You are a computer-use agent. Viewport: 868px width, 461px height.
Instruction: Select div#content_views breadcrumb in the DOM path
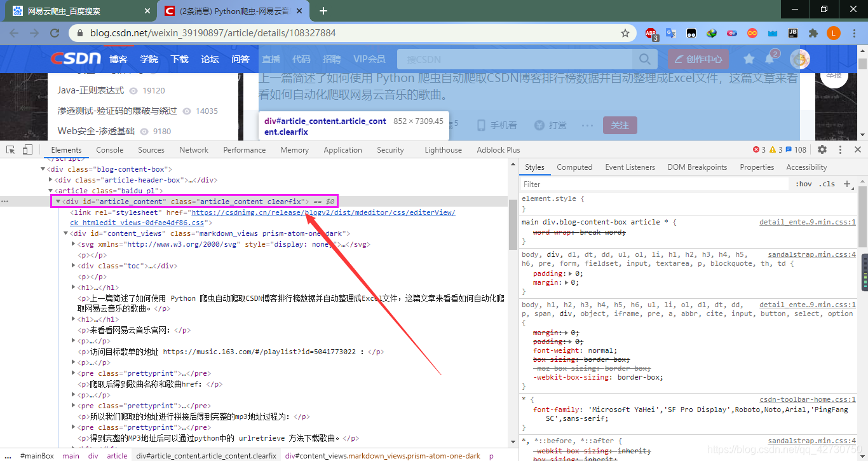click(x=383, y=456)
